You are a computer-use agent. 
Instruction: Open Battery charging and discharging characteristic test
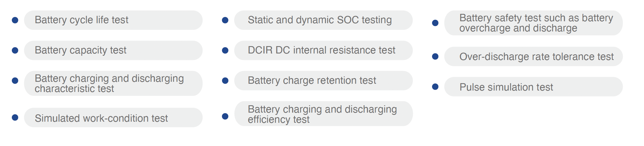113,83
